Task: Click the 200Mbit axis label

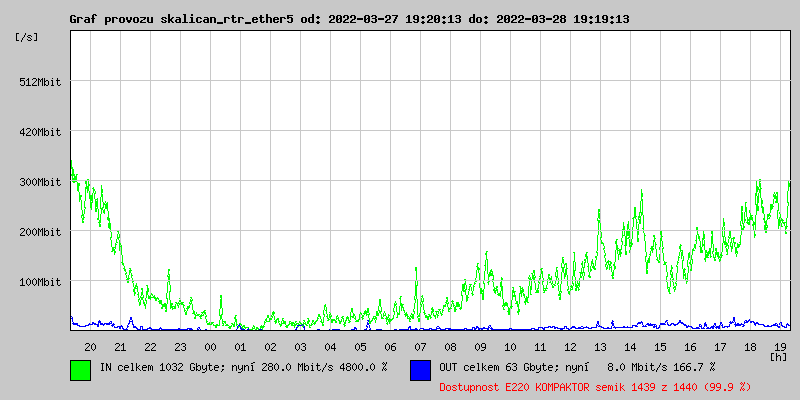Action: click(40, 232)
